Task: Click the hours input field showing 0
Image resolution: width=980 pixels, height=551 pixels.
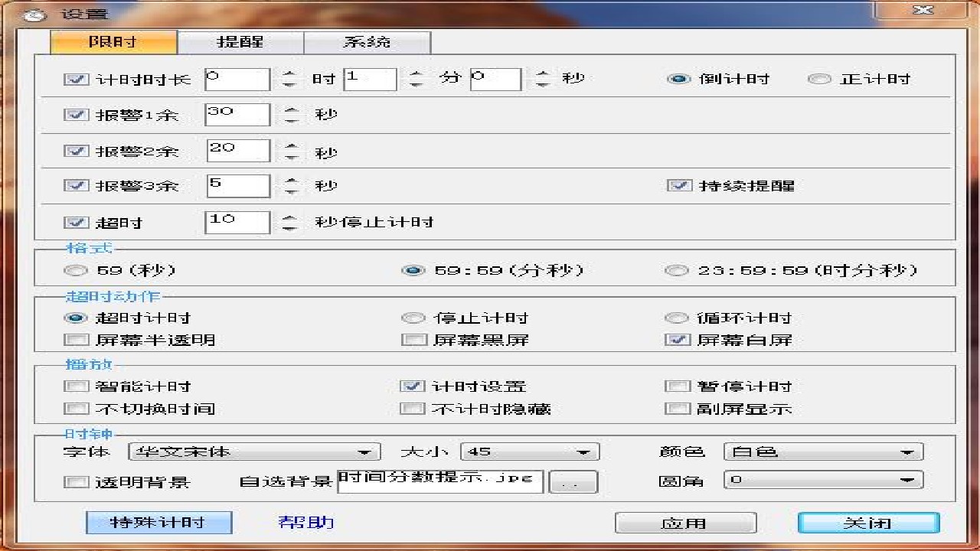Action: pos(237,79)
